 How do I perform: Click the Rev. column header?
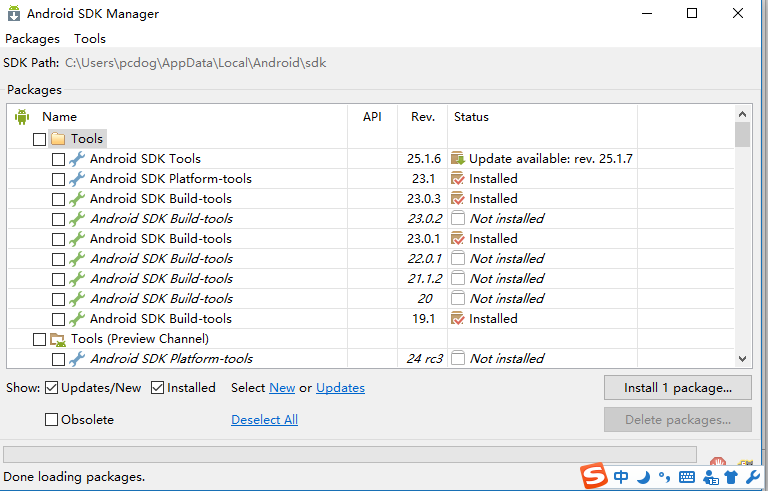pos(423,117)
